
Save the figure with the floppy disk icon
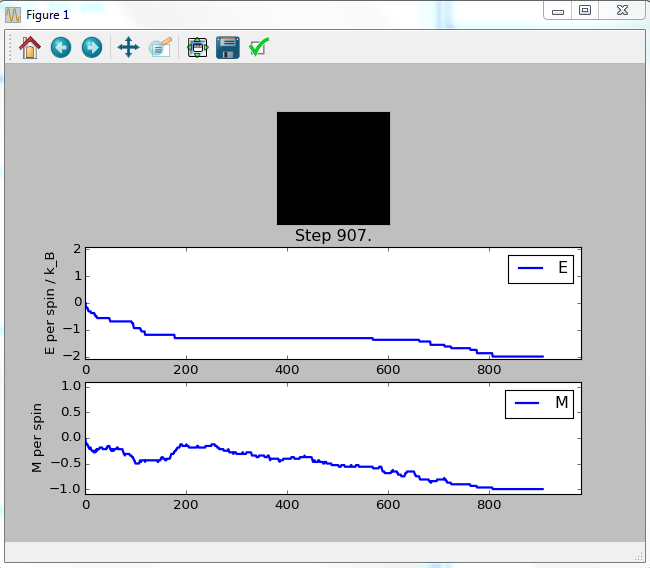point(228,47)
